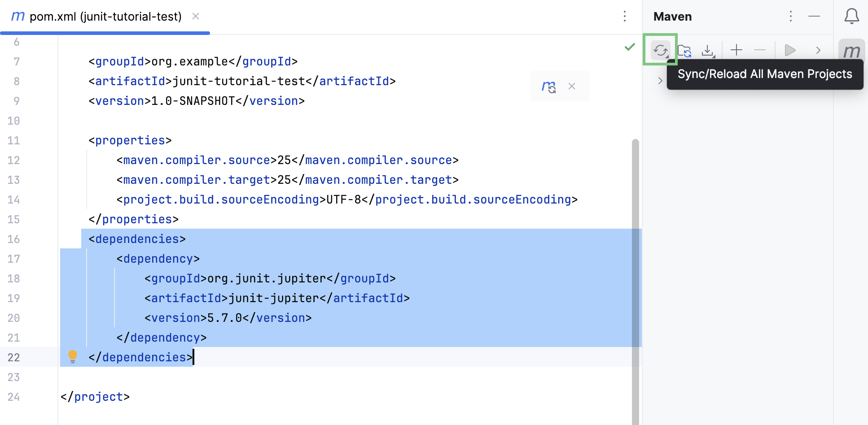Click the minus icon to unlink a project

tap(760, 50)
